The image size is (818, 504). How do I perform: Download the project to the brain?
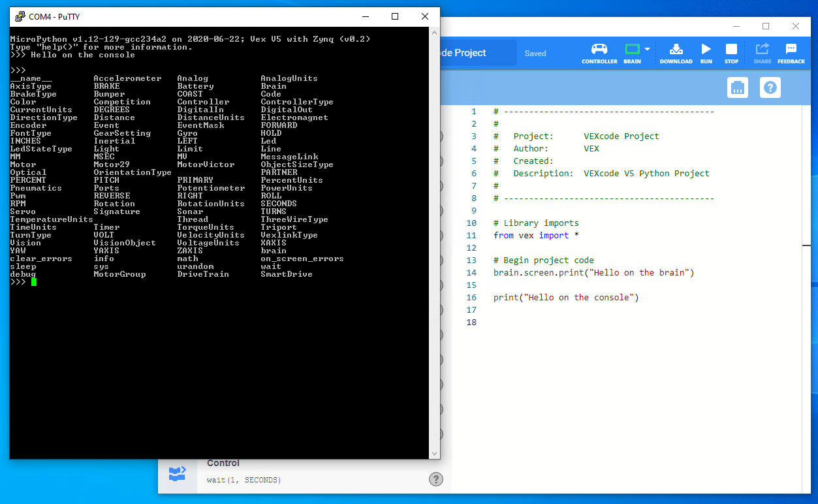(x=676, y=53)
